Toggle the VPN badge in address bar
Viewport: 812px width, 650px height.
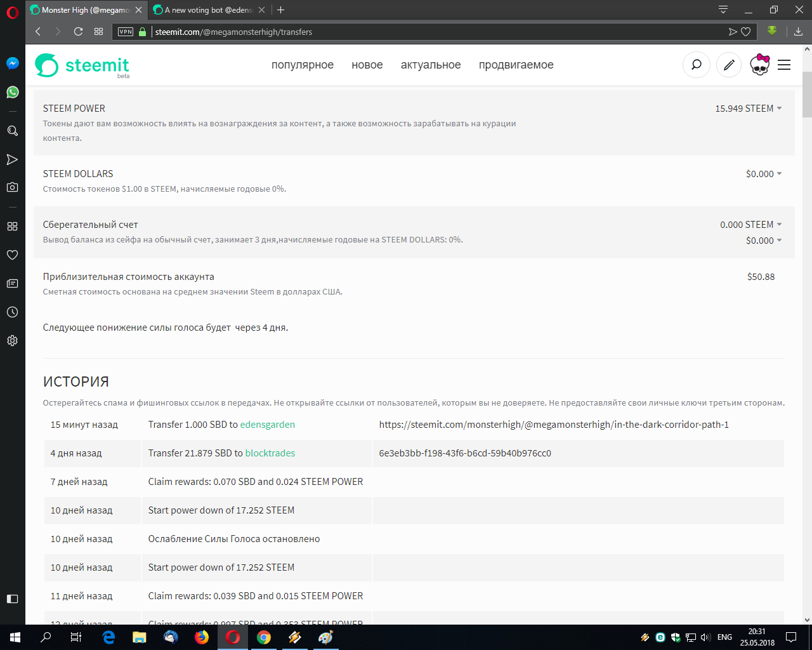(126, 32)
